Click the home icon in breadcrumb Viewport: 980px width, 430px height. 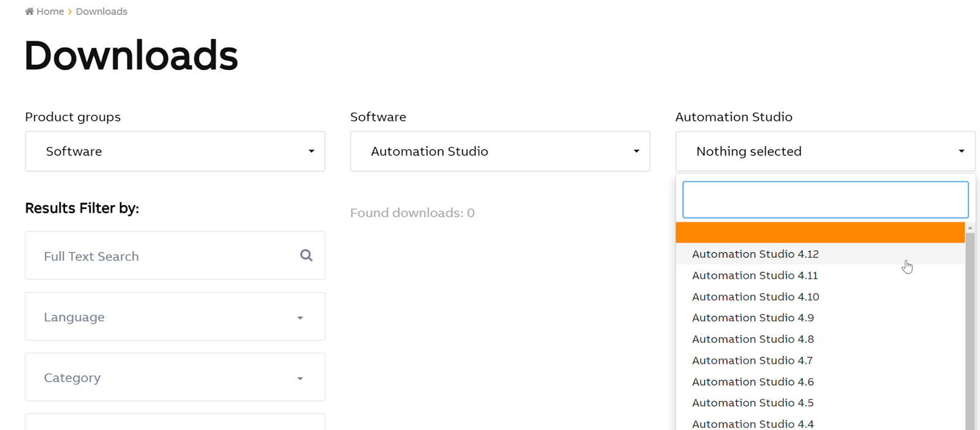click(x=29, y=11)
